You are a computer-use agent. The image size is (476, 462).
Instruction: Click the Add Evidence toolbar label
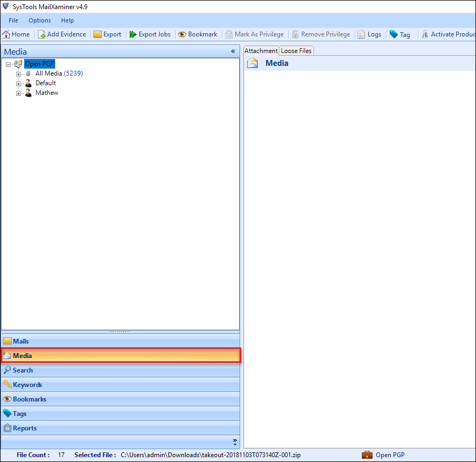[66, 34]
